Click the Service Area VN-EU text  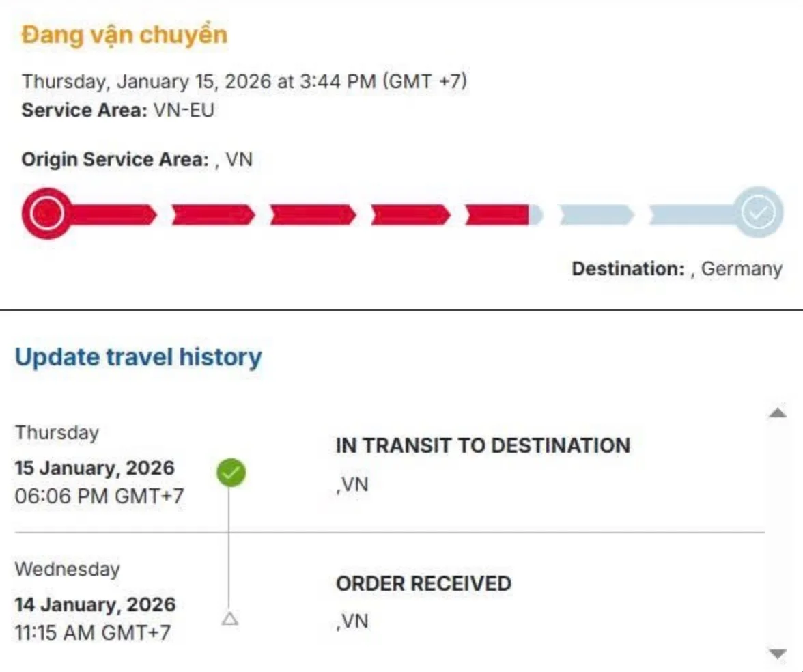pos(117,111)
